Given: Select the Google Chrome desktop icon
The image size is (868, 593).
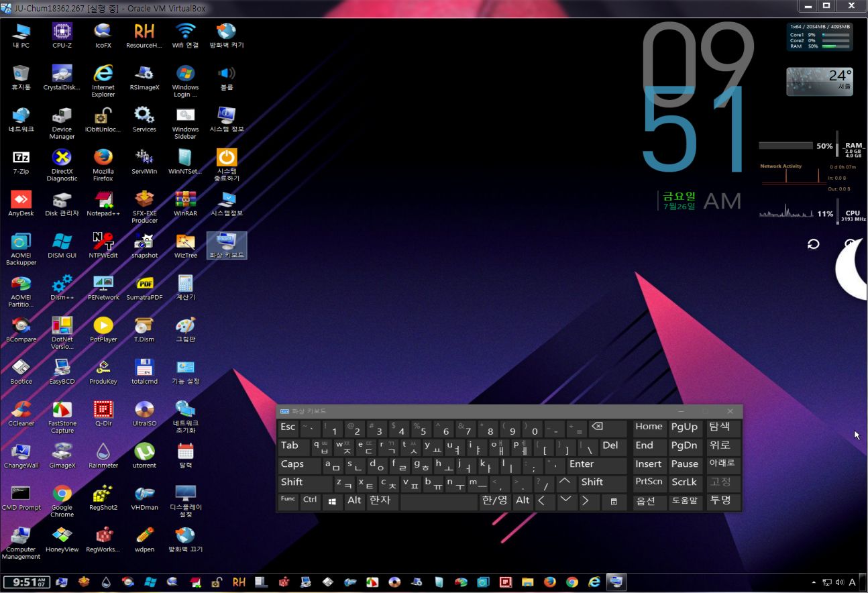Looking at the screenshot, I should (x=62, y=501).
